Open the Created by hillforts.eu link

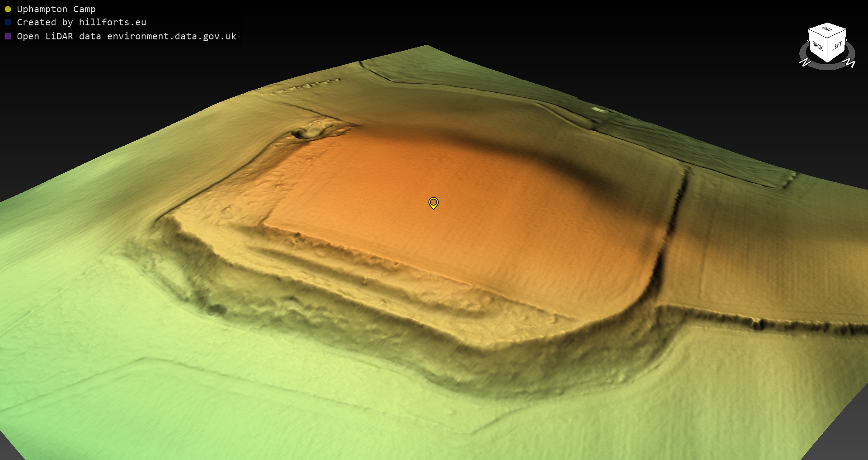pyautogui.click(x=81, y=22)
